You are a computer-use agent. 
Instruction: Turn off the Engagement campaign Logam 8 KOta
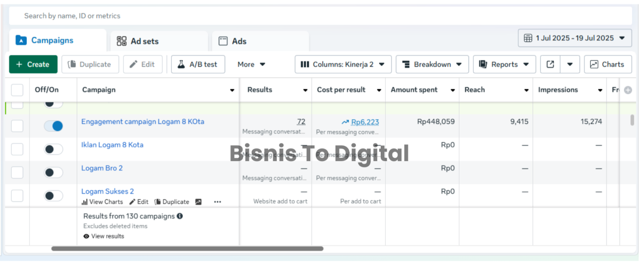53,126
